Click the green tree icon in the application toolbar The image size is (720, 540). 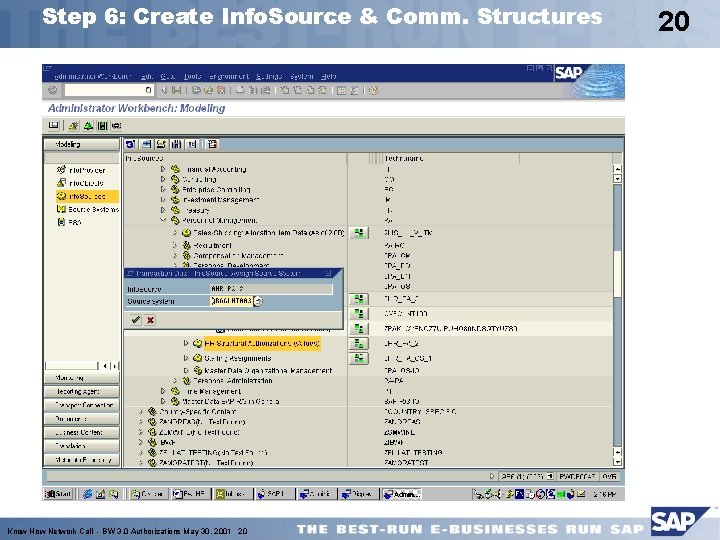click(x=88, y=125)
